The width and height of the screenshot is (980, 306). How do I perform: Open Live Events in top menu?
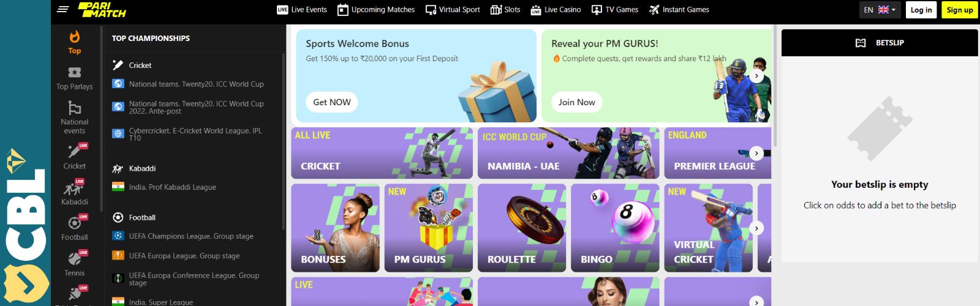click(302, 10)
